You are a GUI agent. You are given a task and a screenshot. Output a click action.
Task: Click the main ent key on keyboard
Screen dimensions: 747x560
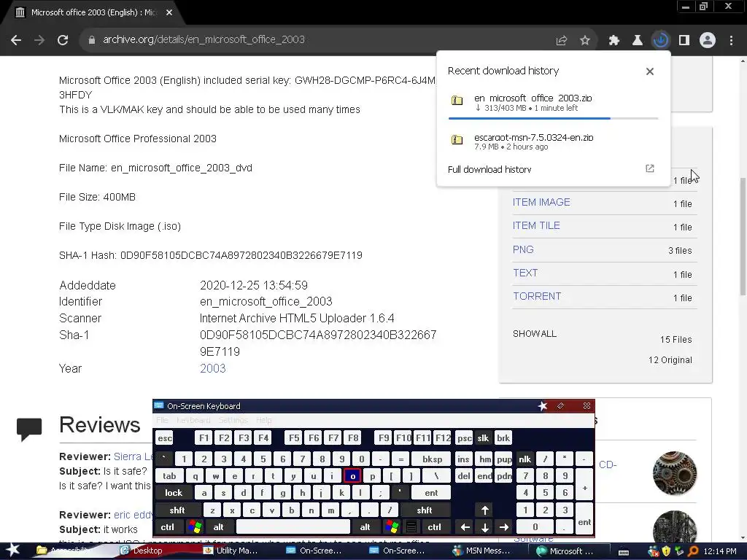tap(431, 493)
